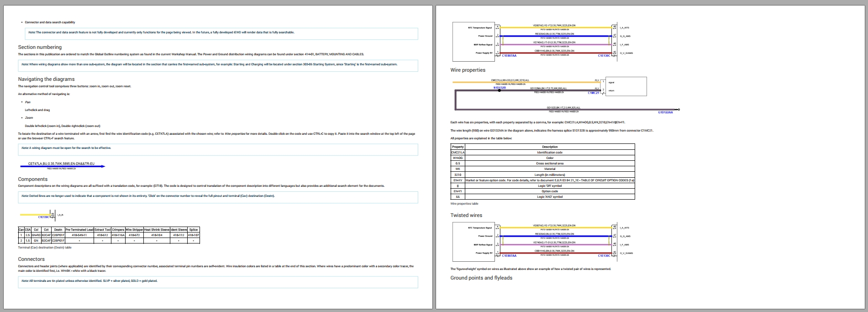This screenshot has width=868, height=312.
Task: Select wire label CMC21LA,WH-OG,0.5,WK,3210,ALL
Action: coord(510,80)
